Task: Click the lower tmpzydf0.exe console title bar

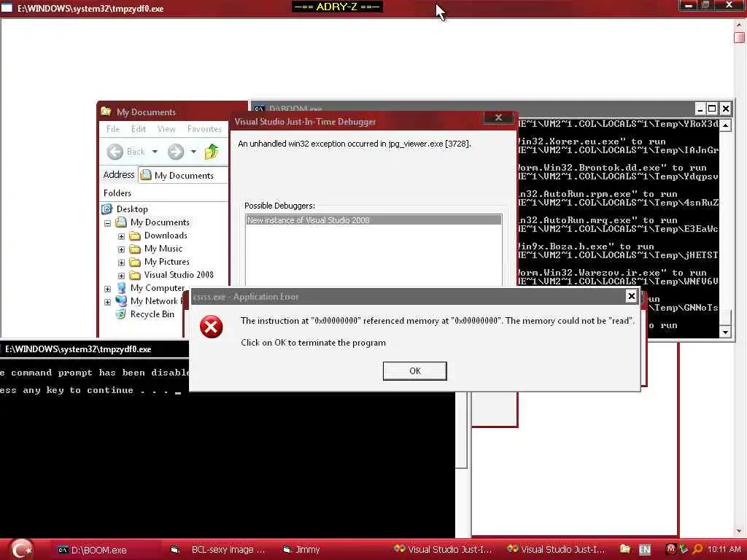Action: [94, 349]
